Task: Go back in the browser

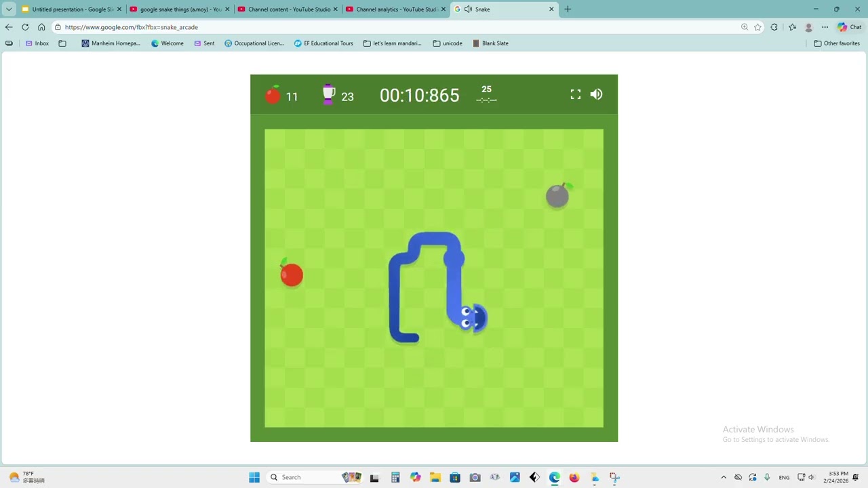Action: (x=9, y=27)
